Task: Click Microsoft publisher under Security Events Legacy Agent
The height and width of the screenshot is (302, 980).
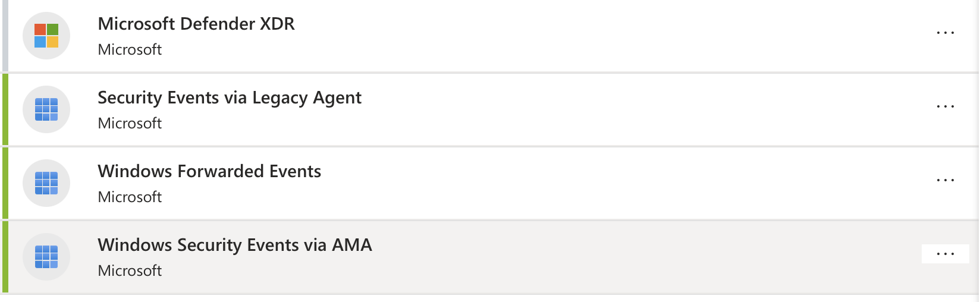Action: pos(130,123)
